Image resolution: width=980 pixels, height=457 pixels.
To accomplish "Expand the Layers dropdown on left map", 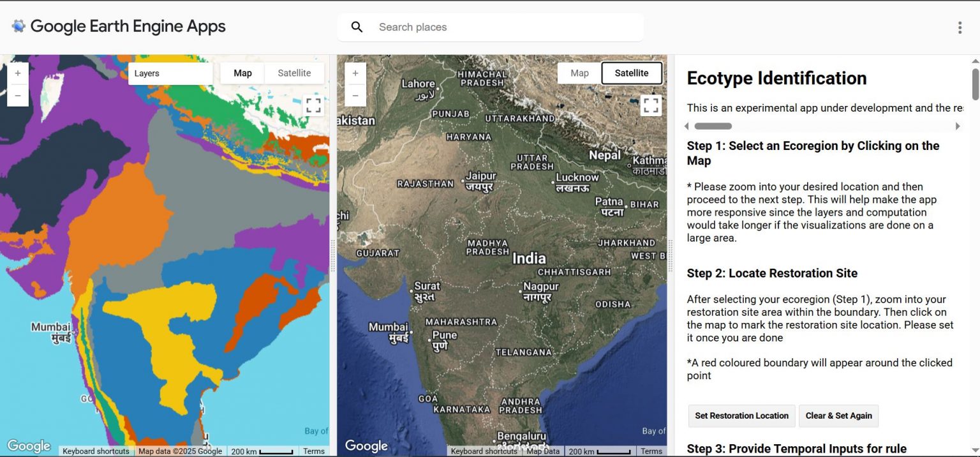I will pyautogui.click(x=170, y=73).
